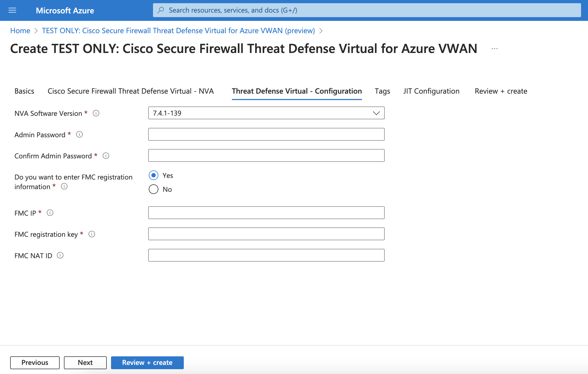
Task: Toggle the Confirm Admin Password field
Action: pyautogui.click(x=267, y=155)
